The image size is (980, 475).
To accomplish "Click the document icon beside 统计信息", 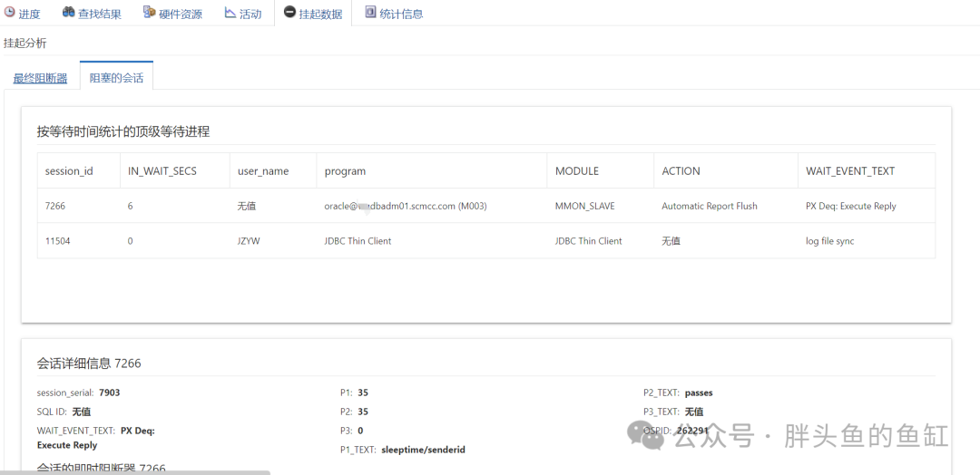I will (x=370, y=12).
